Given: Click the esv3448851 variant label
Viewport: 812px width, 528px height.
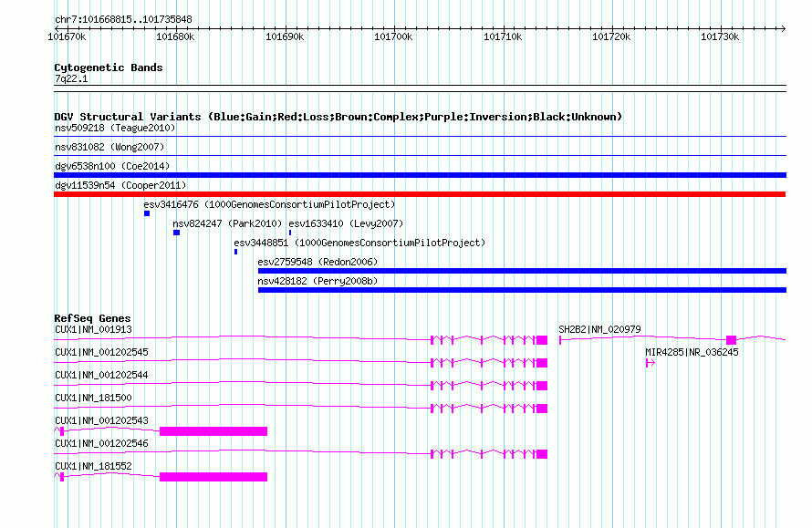Looking at the screenshot, I should 359,243.
